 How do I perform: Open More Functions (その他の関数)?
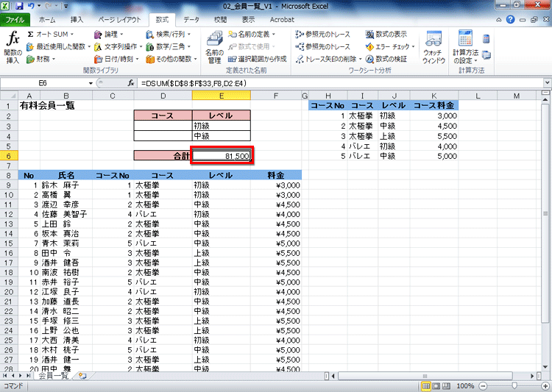[171, 59]
